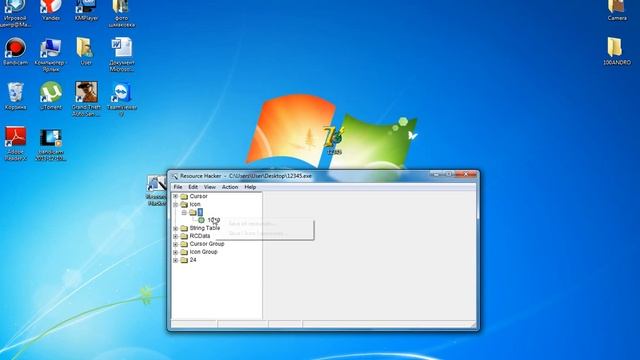Open the Help menu in Resource Hacker
The width and height of the screenshot is (640, 360).
coord(250,187)
